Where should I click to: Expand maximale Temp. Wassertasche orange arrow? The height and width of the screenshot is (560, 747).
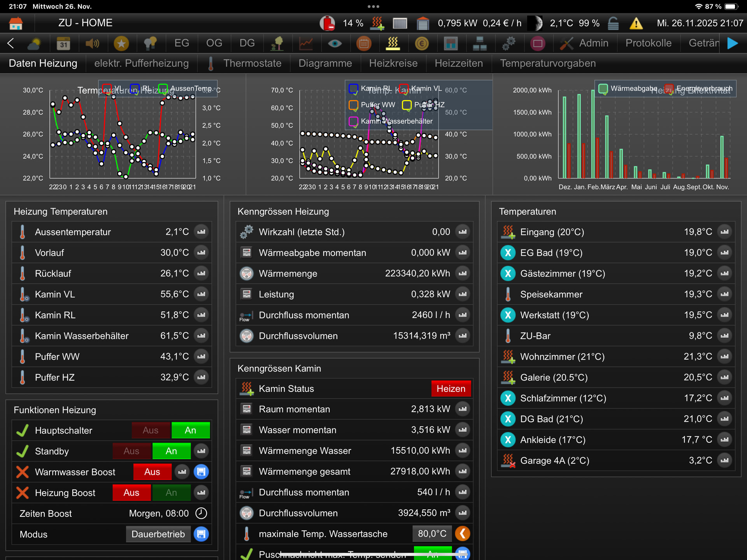[463, 534]
